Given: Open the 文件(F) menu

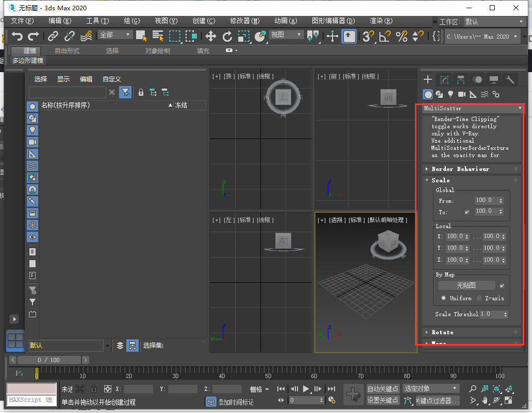Looking at the screenshot, I should (22, 21).
